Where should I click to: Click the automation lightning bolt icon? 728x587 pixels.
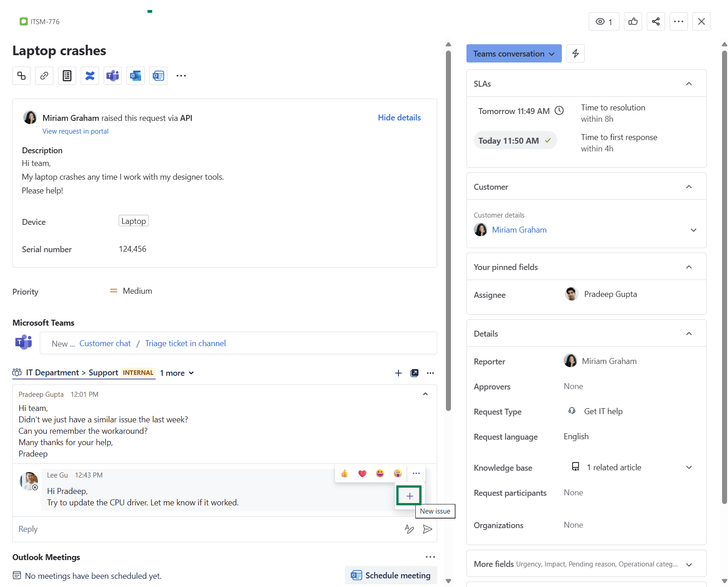pos(575,53)
